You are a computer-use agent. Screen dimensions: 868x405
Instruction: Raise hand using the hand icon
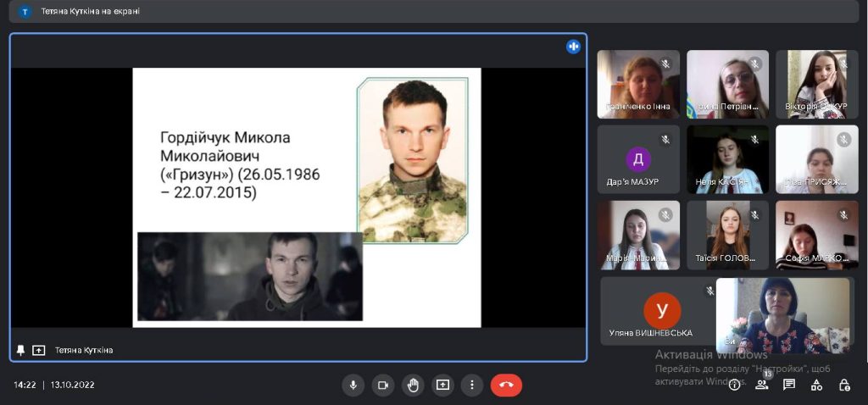pos(413,385)
